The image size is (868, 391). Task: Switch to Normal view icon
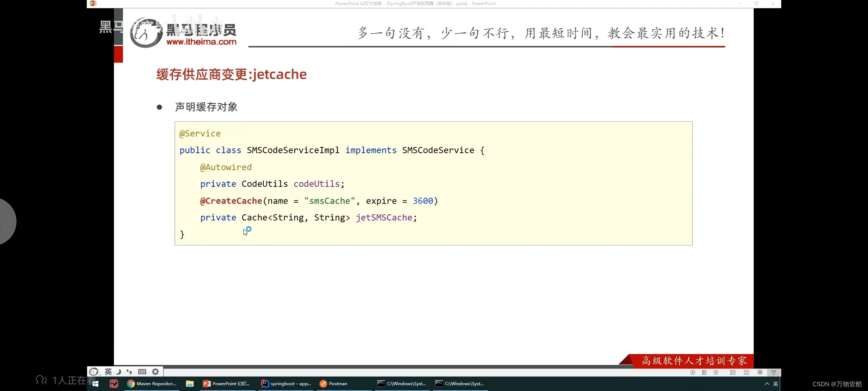point(732,373)
